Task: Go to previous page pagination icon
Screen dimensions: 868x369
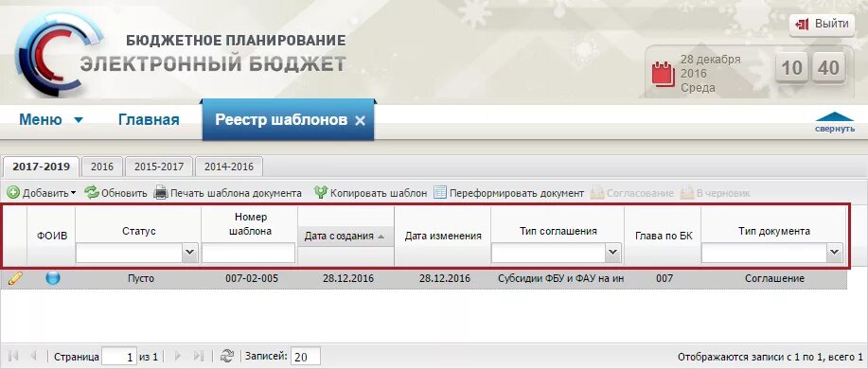Action: (x=34, y=357)
